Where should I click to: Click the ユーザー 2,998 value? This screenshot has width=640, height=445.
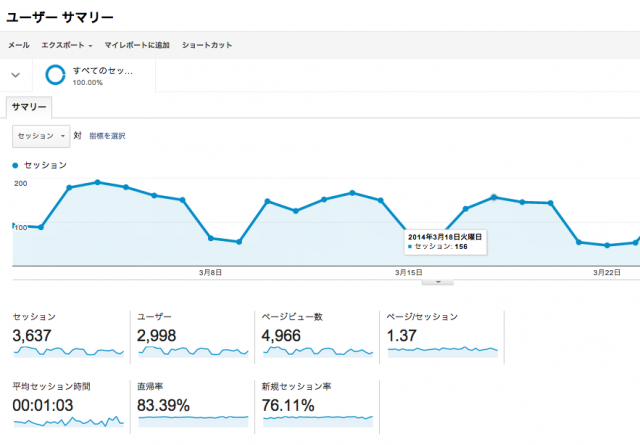(x=156, y=336)
